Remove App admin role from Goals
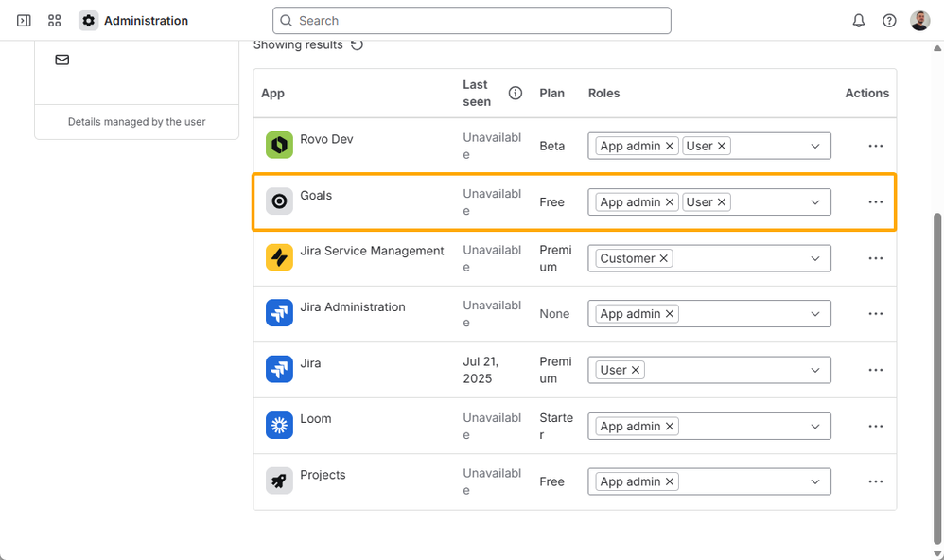944x560 pixels. (x=670, y=202)
